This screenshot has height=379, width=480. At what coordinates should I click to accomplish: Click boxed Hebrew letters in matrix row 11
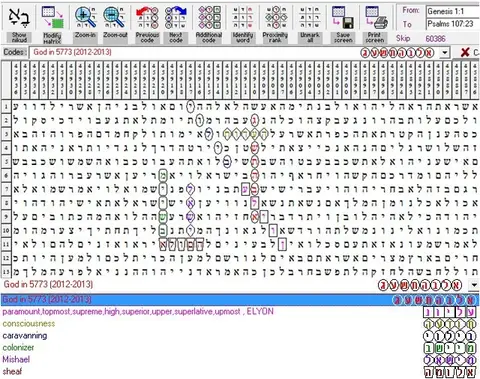pos(182,244)
